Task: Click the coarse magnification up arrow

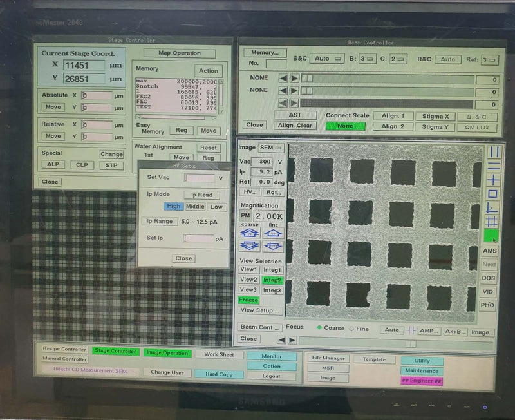Action: (x=251, y=233)
